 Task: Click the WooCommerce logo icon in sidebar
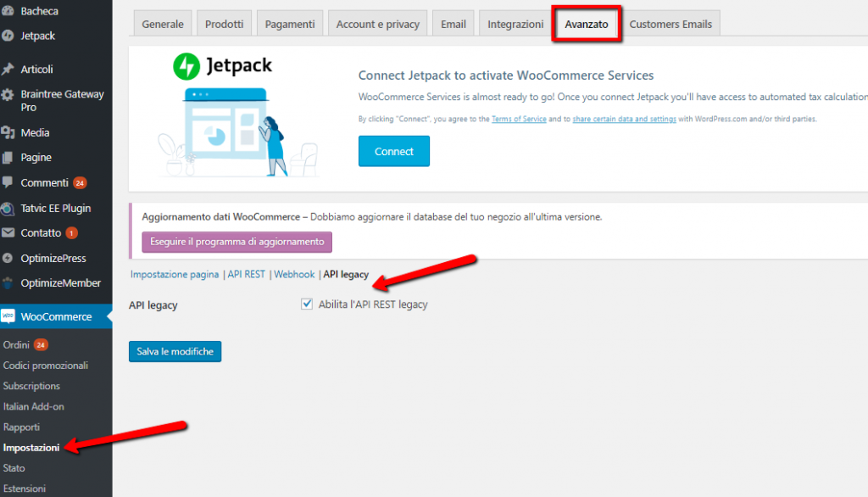[x=8, y=316]
